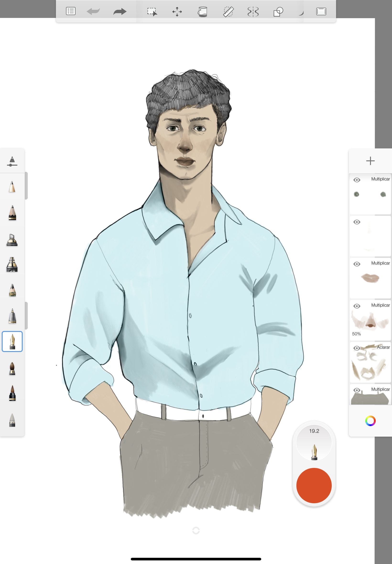Tap the upper gray brush-size slider handle

[x=26, y=186]
